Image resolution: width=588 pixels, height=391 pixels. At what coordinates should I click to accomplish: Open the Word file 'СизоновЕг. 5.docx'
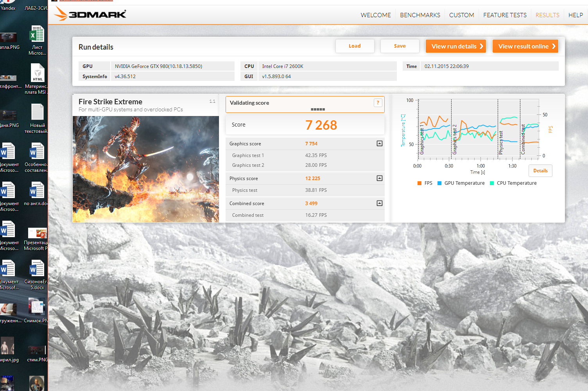(37, 275)
